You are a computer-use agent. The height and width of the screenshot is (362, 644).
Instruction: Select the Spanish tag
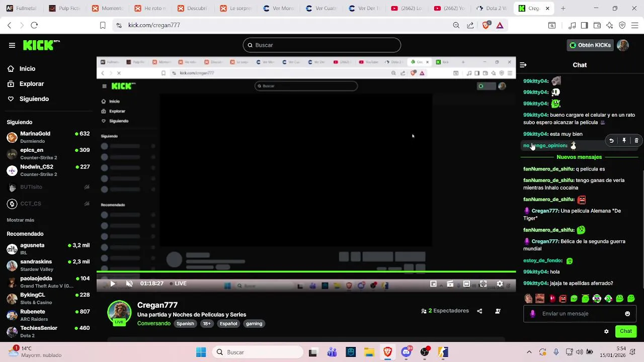point(185,324)
